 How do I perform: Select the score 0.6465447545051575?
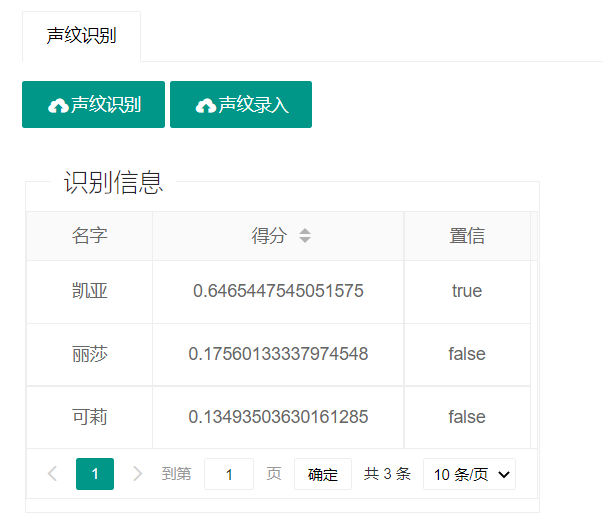[278, 291]
